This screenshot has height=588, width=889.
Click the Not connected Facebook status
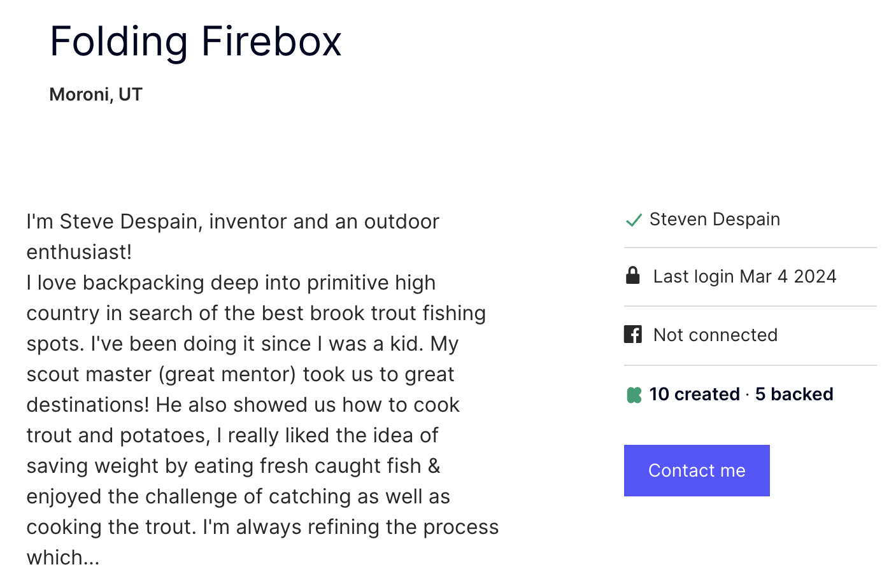(x=715, y=335)
